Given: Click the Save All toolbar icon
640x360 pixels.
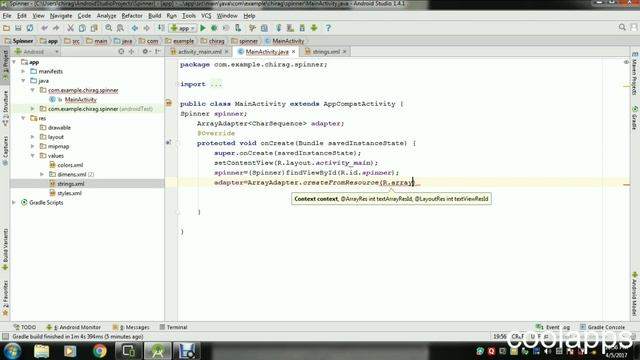Looking at the screenshot, I should 18,28.
